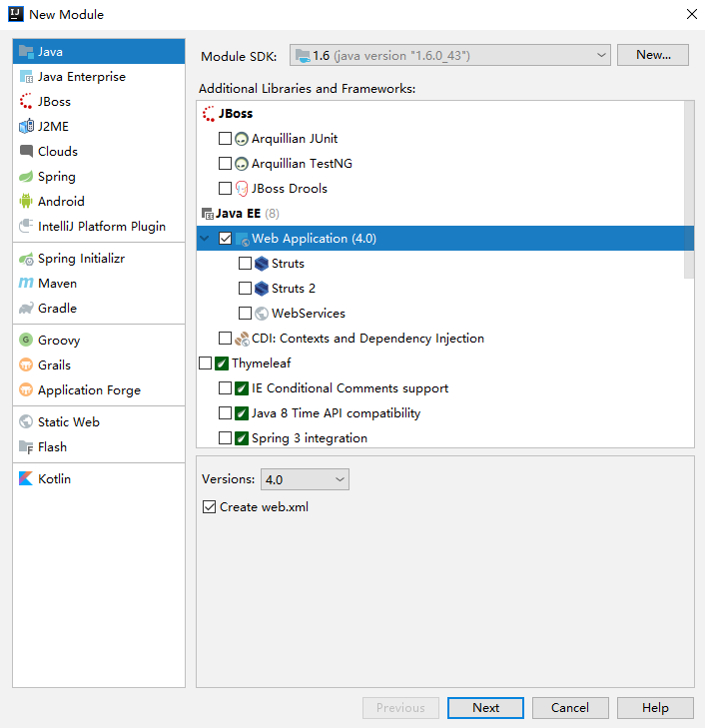This screenshot has height=728, width=705.
Task: Select Java Enterprise module type
Action: 81,77
